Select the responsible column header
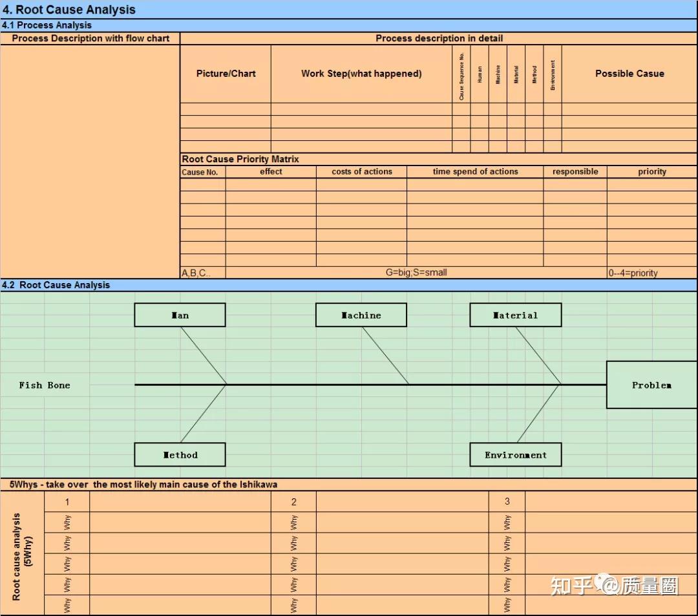Image resolution: width=698 pixels, height=616 pixels. [575, 172]
